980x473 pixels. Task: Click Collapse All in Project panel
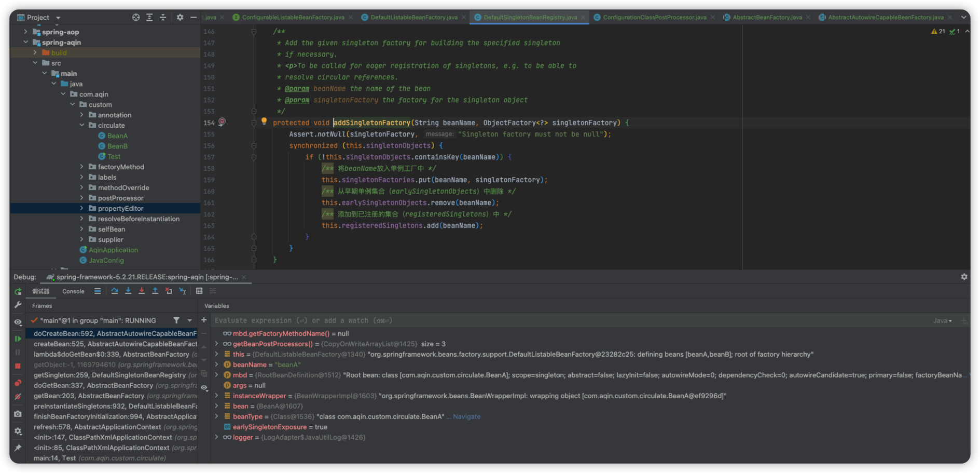(163, 17)
